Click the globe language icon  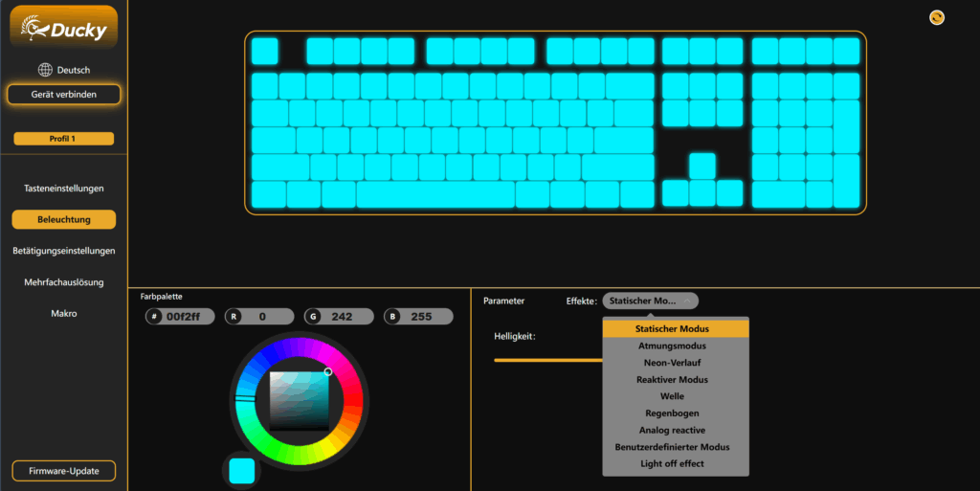coord(44,70)
